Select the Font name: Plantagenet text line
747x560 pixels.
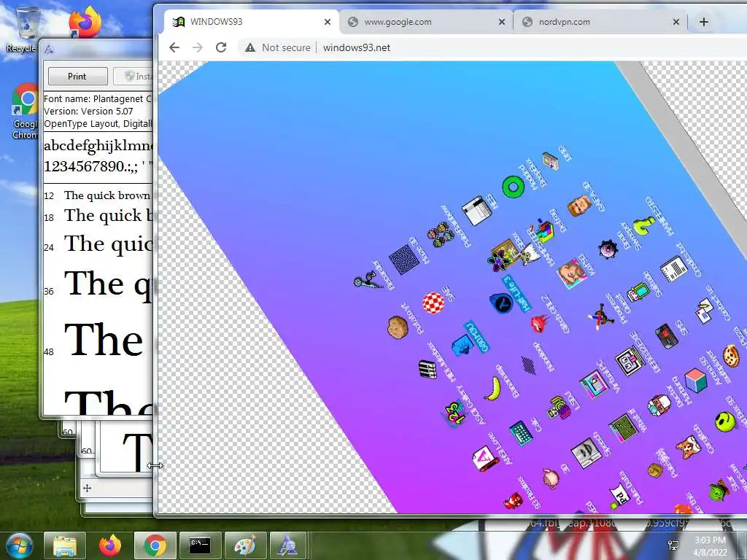pyautogui.click(x=97, y=98)
